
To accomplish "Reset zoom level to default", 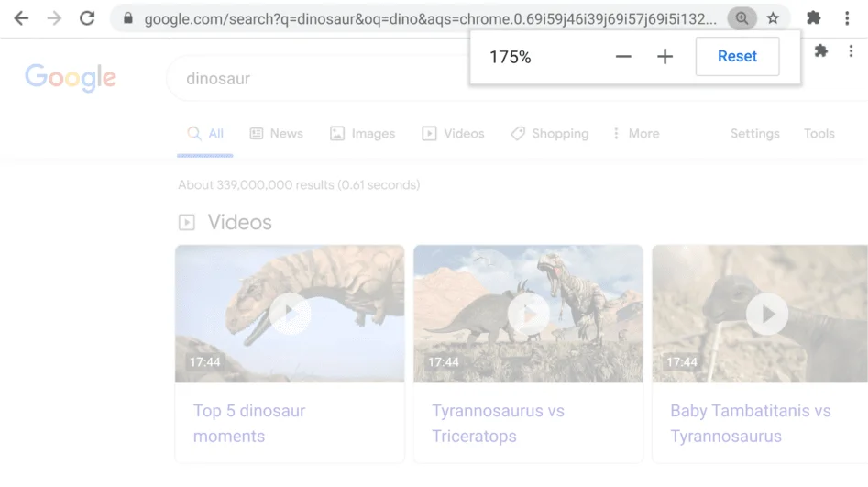I will click(737, 57).
